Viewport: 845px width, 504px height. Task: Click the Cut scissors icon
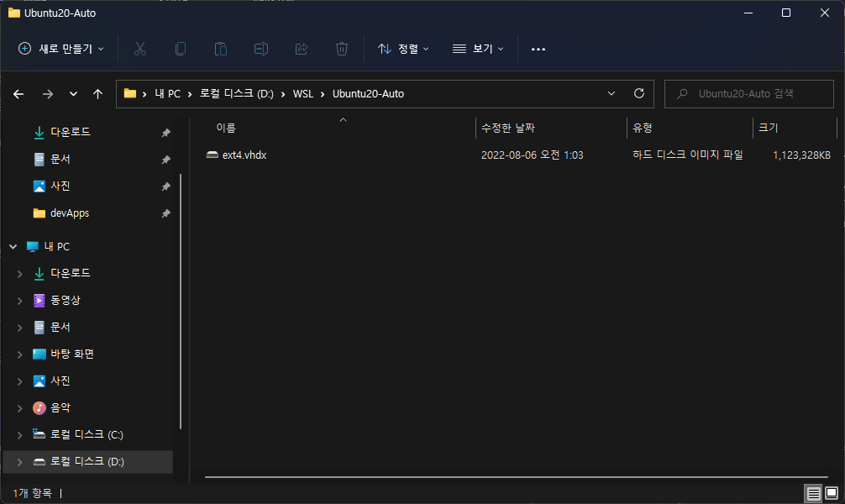coord(140,49)
